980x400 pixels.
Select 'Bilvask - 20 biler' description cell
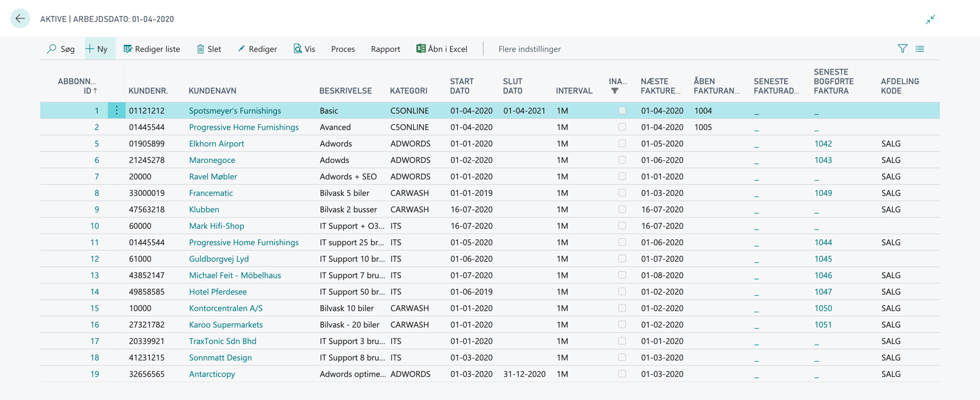coord(349,325)
